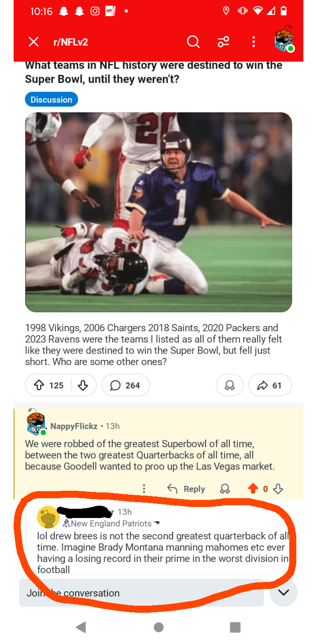Downvote the post
317x644 pixels.
[83, 385]
